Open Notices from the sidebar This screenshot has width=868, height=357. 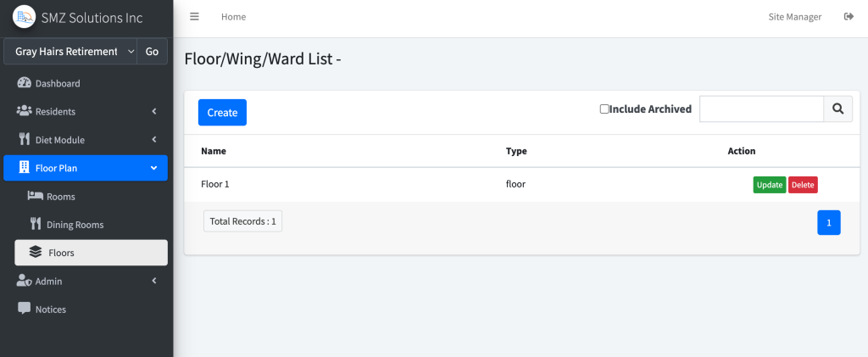pyautogui.click(x=51, y=310)
